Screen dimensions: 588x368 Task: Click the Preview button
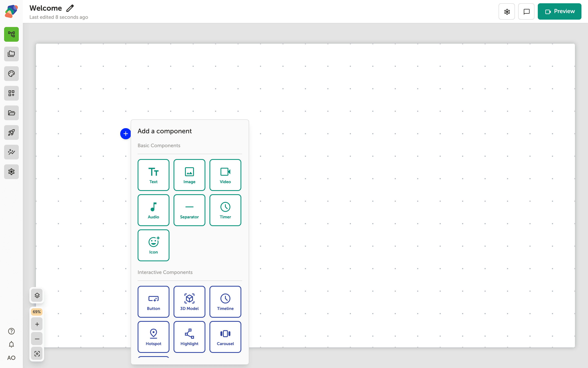[x=559, y=11]
